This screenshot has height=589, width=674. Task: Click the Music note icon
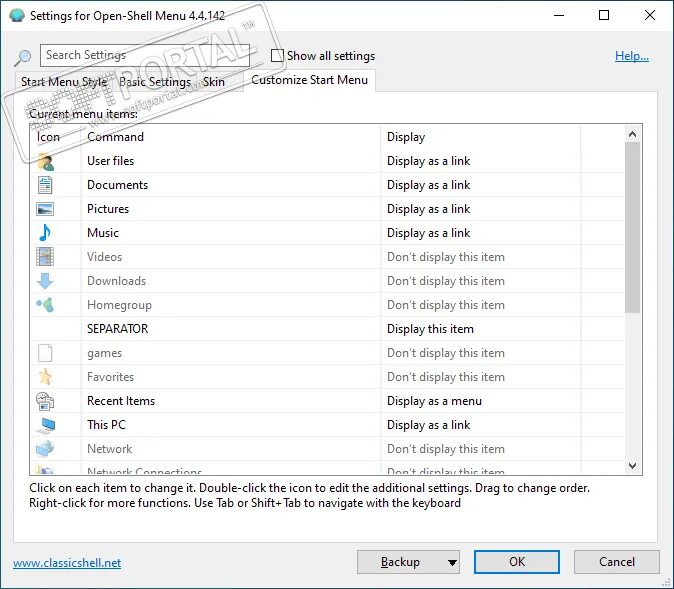coord(45,233)
